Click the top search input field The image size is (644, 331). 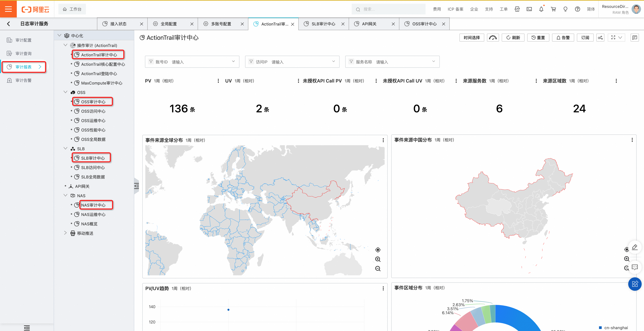tap(388, 9)
